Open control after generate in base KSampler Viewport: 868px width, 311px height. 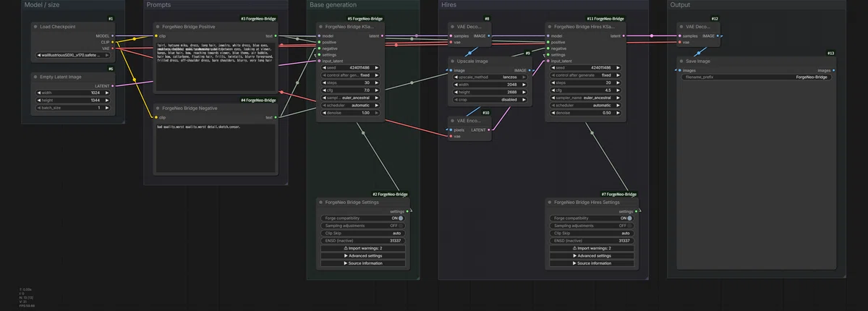350,75
